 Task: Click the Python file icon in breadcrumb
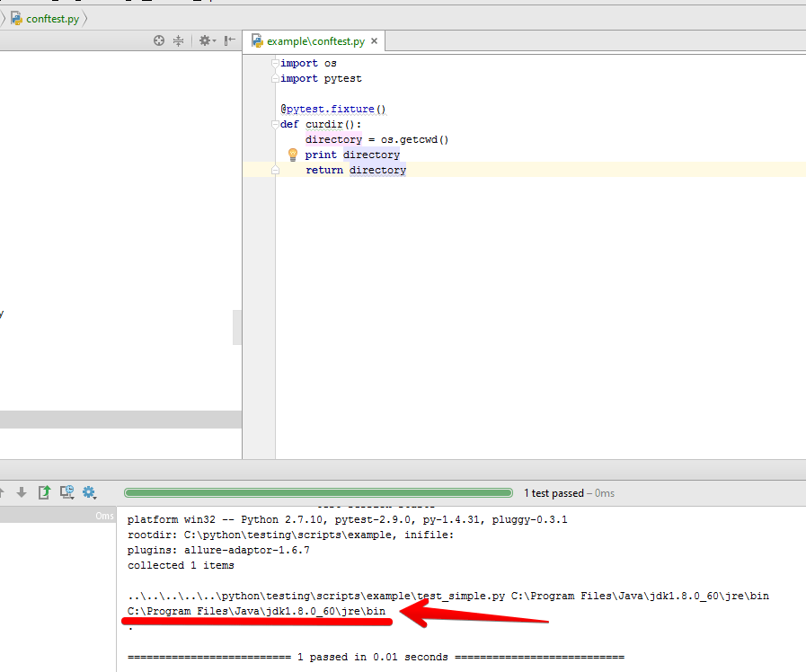tap(16, 19)
